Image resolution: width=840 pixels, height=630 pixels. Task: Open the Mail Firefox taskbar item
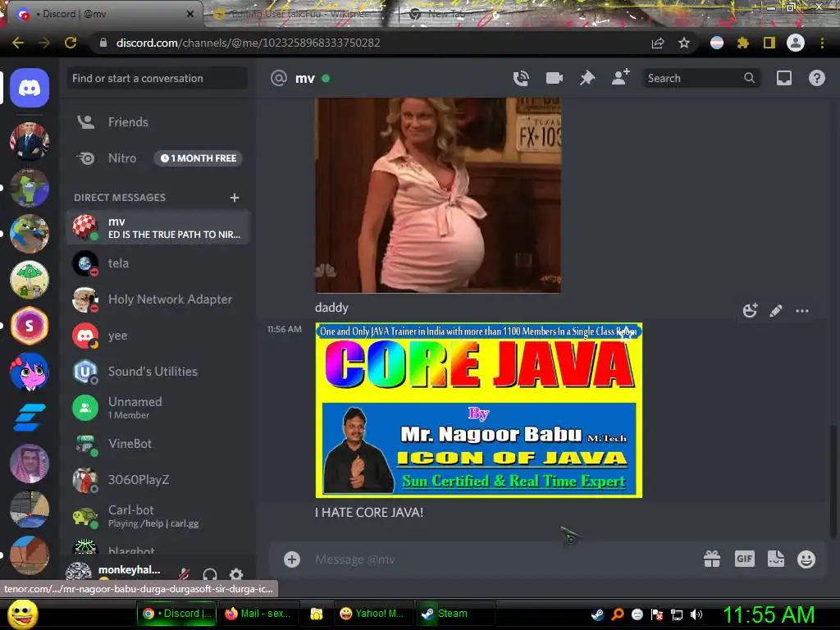point(258,614)
